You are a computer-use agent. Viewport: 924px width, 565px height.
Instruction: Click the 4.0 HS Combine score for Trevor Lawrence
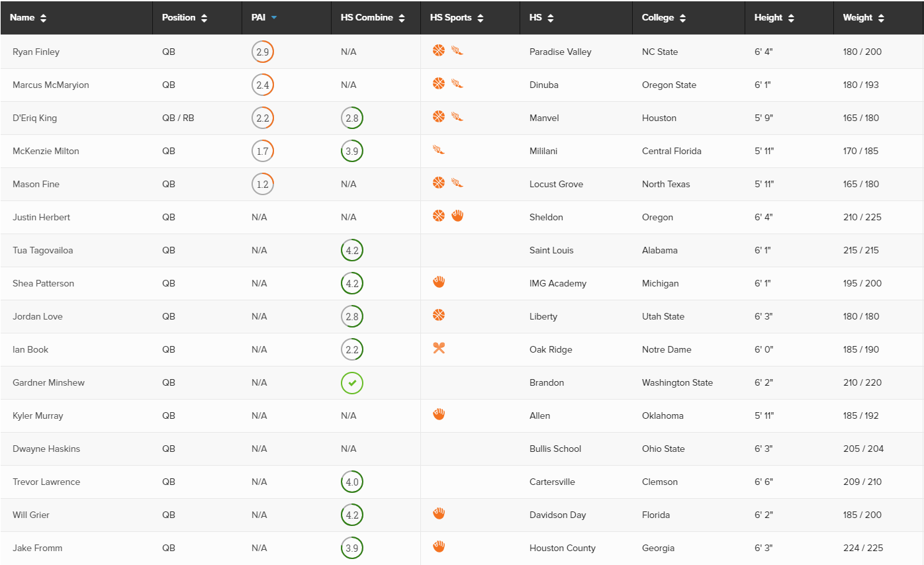point(352,482)
